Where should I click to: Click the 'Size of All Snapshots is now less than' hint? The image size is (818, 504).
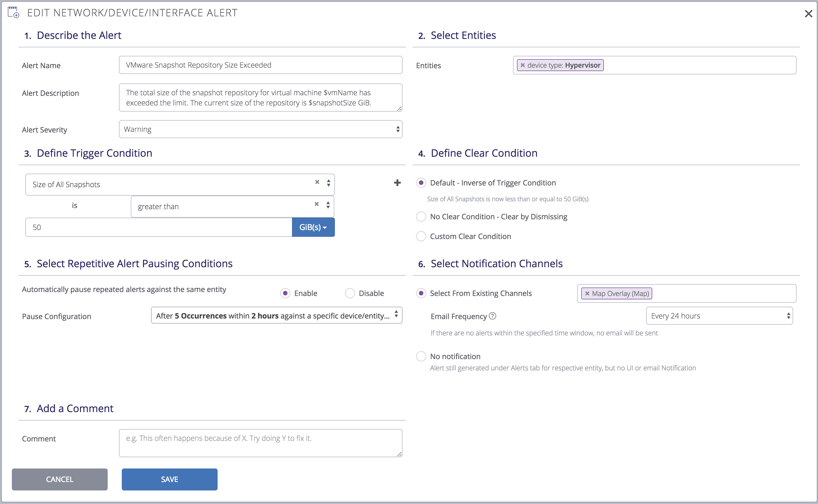coord(508,199)
